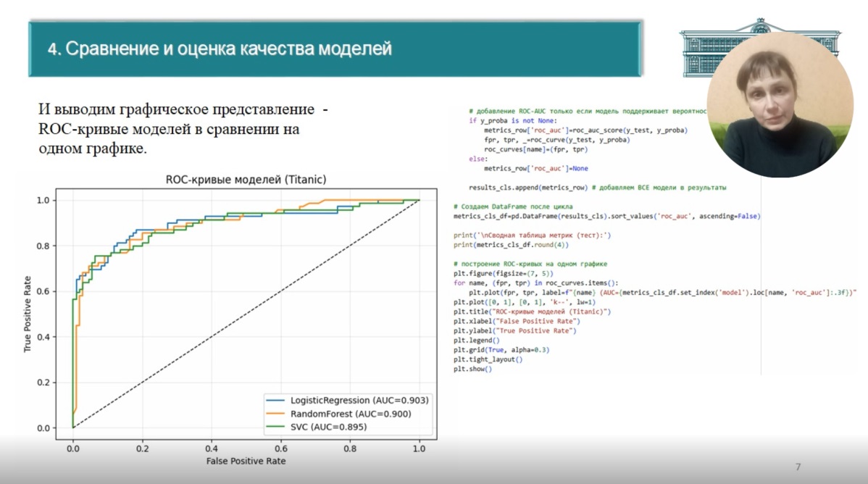Click the 'True Positive Rate' axis label

click(27, 314)
